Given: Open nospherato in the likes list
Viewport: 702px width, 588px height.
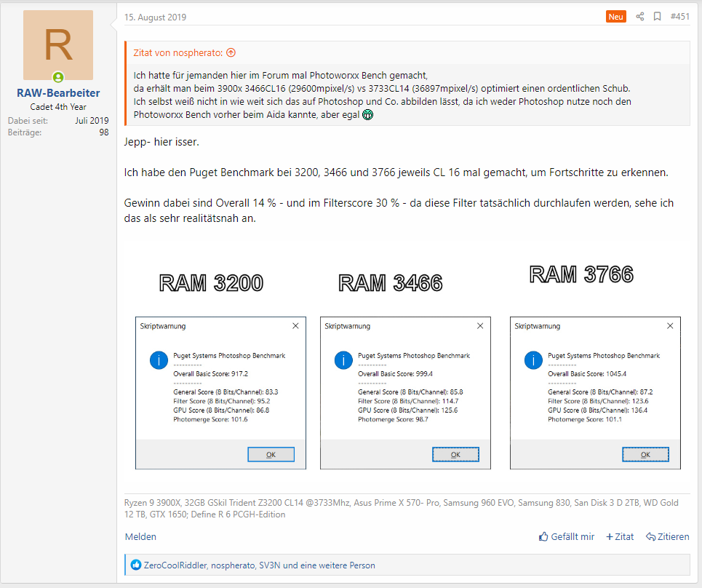Looking at the screenshot, I should click(x=233, y=565).
